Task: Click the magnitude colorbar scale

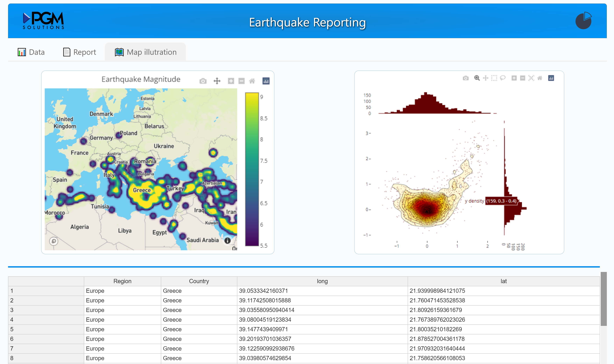Action: (252, 169)
